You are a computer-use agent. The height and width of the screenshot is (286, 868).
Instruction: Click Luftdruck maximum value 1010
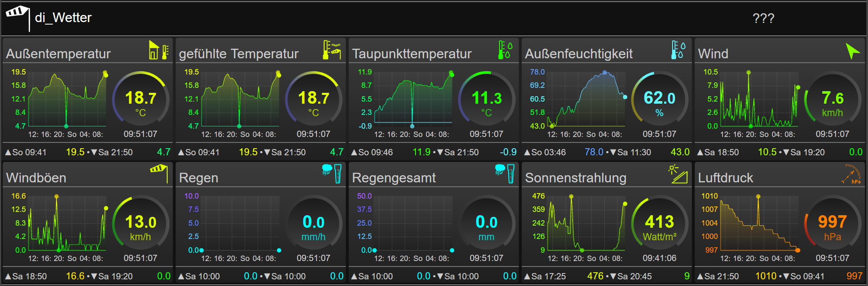click(766, 276)
